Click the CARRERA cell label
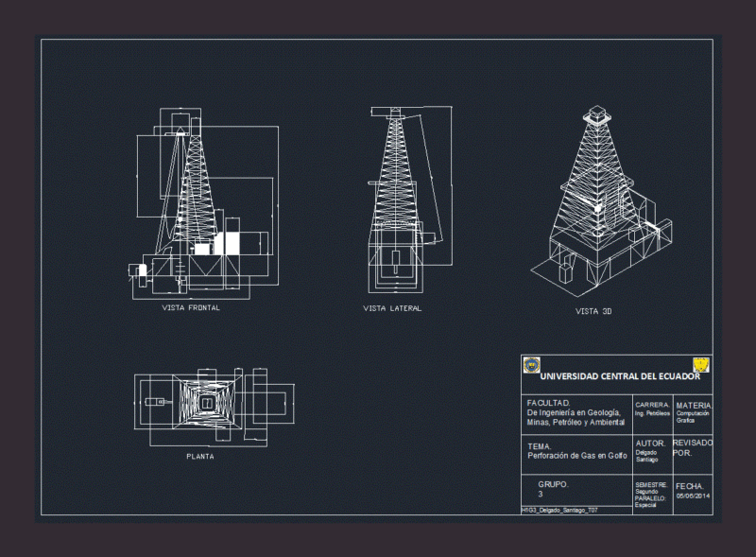Screen dimensions: 756x557 coord(652,405)
